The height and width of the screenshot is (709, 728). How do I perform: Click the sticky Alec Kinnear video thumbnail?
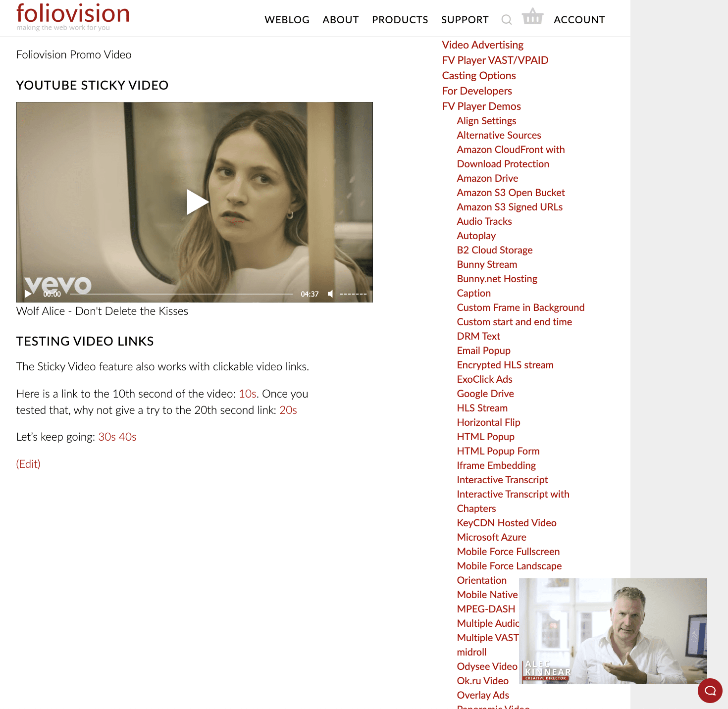(x=613, y=631)
